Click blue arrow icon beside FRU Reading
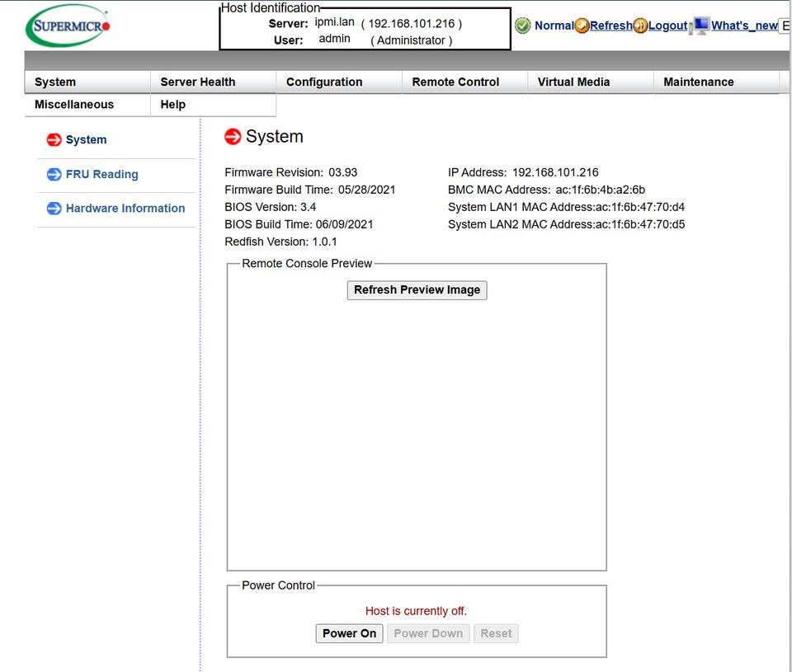The height and width of the screenshot is (672, 792). click(x=54, y=174)
